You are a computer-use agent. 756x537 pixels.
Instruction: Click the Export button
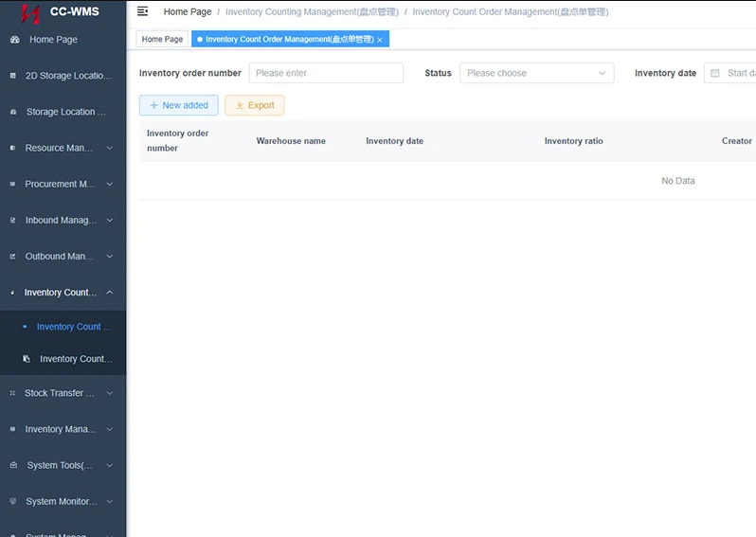click(255, 105)
